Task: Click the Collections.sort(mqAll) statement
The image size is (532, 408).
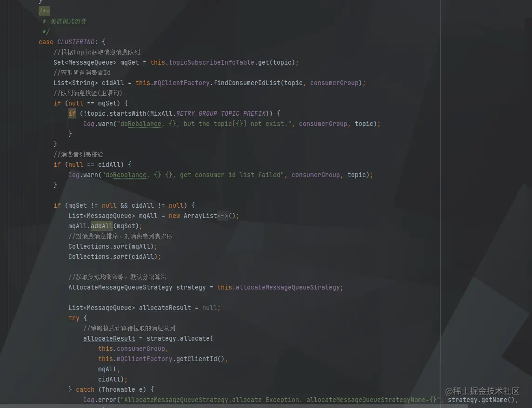Action: pos(113,247)
